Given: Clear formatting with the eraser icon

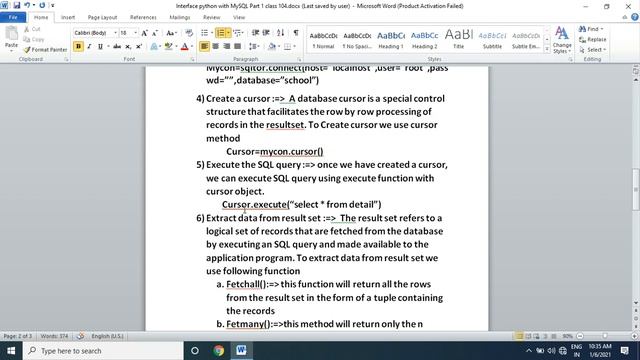Looking at the screenshot, I should (x=189, y=33).
